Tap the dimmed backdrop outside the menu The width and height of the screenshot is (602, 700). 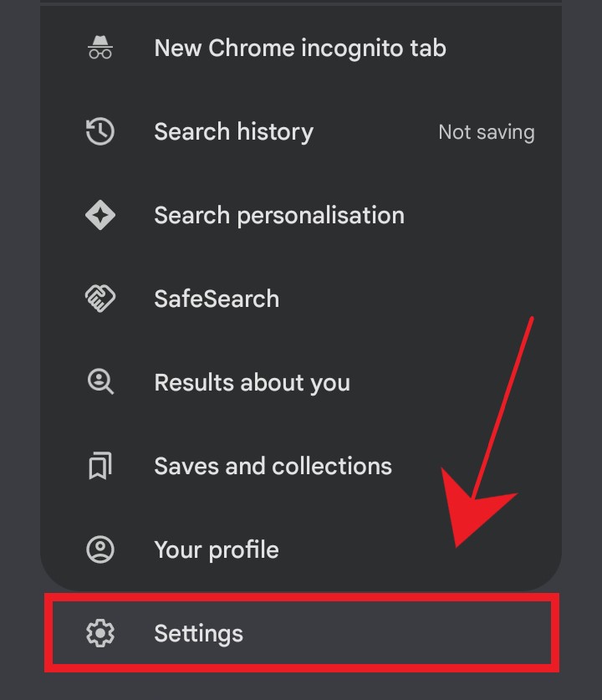[18, 335]
